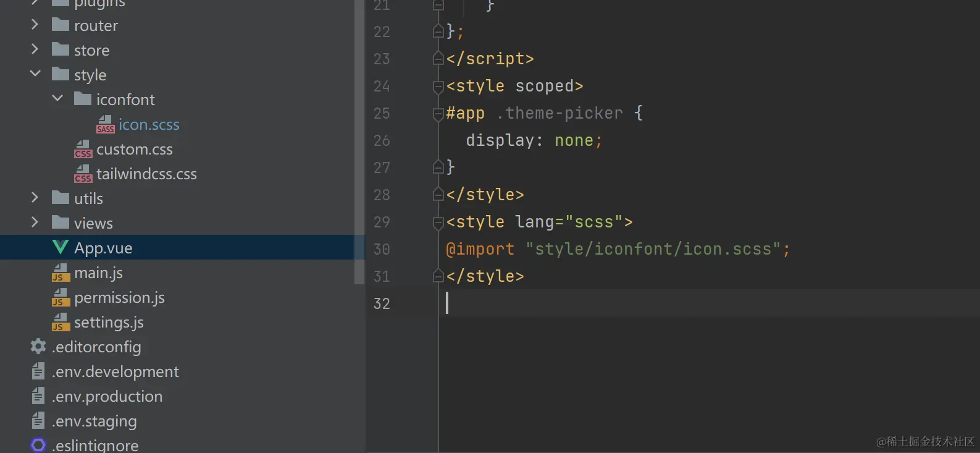Open .editorconfig file

coord(96,347)
